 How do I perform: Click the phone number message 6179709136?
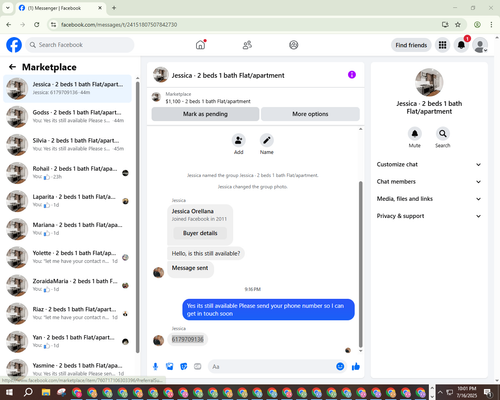[188, 339]
